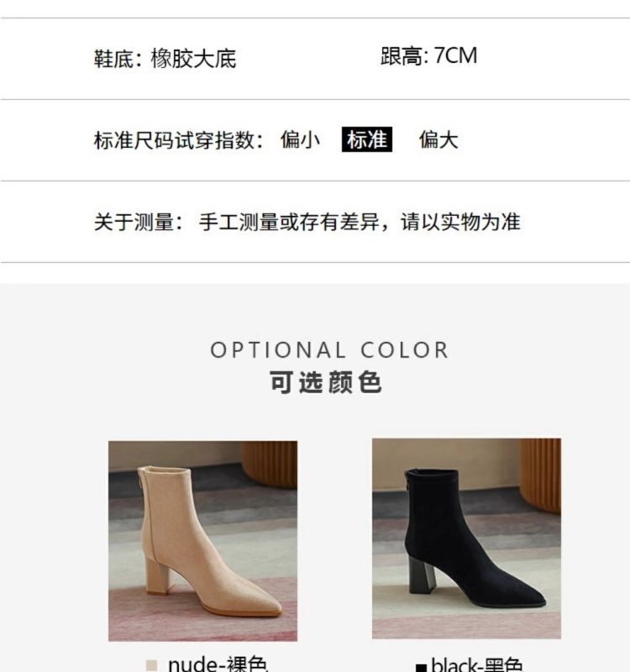630x672 pixels.
Task: Click the 标准尺码试穿指数 label
Action: (174, 140)
